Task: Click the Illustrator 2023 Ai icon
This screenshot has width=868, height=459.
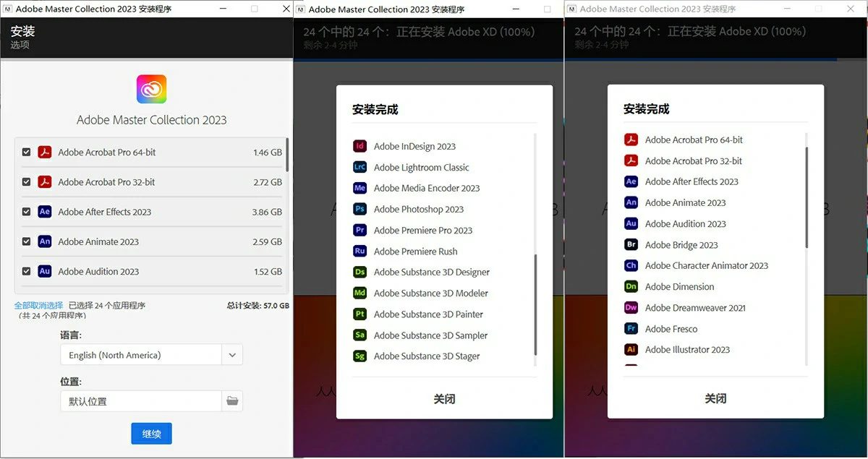Action: point(631,349)
